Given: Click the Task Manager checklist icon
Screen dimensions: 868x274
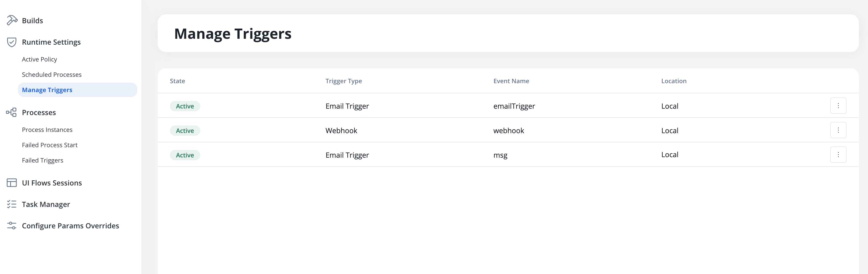Looking at the screenshot, I should 12,204.
